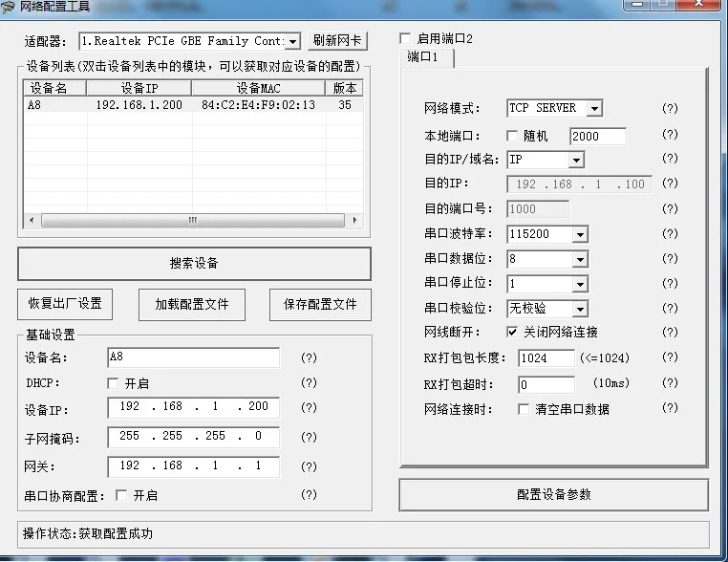Image resolution: width=728 pixels, height=562 pixels.
Task: Open help (?) for DHCP
Action: tap(309, 382)
